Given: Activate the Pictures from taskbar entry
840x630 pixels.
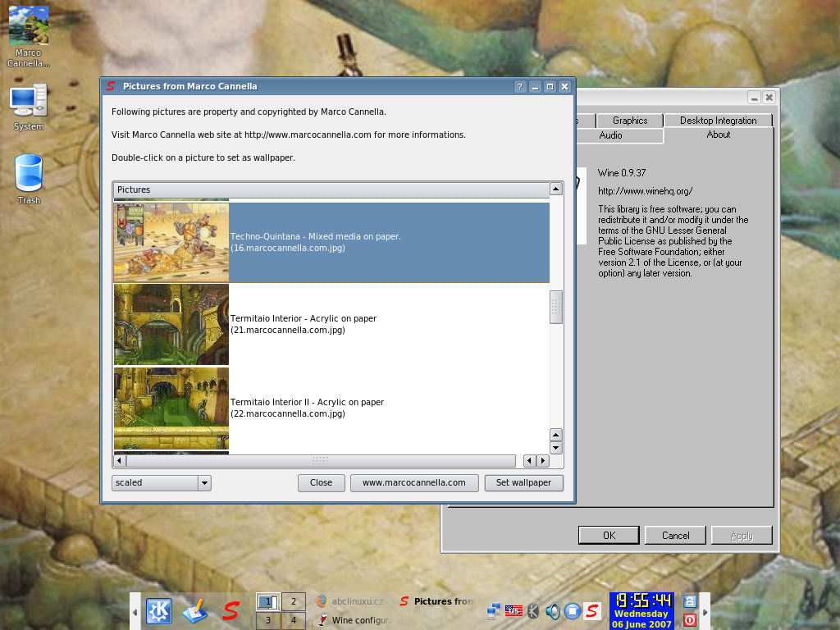Looking at the screenshot, I should (x=436, y=601).
